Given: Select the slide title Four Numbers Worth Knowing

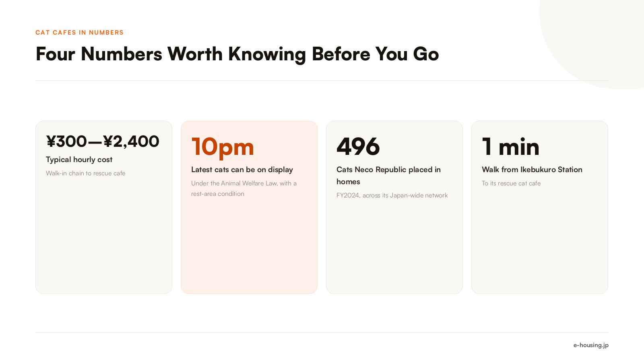Looking at the screenshot, I should (x=237, y=54).
